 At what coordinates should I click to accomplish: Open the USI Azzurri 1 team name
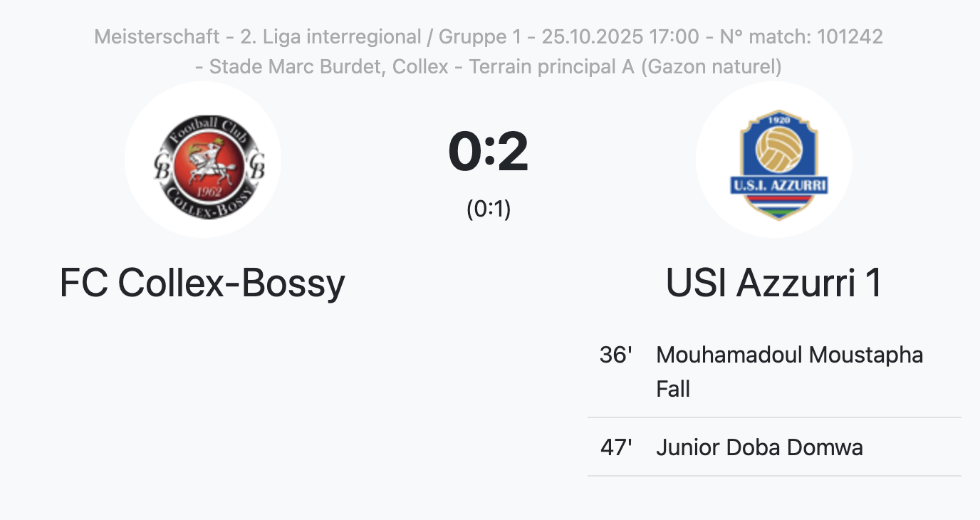(x=774, y=283)
